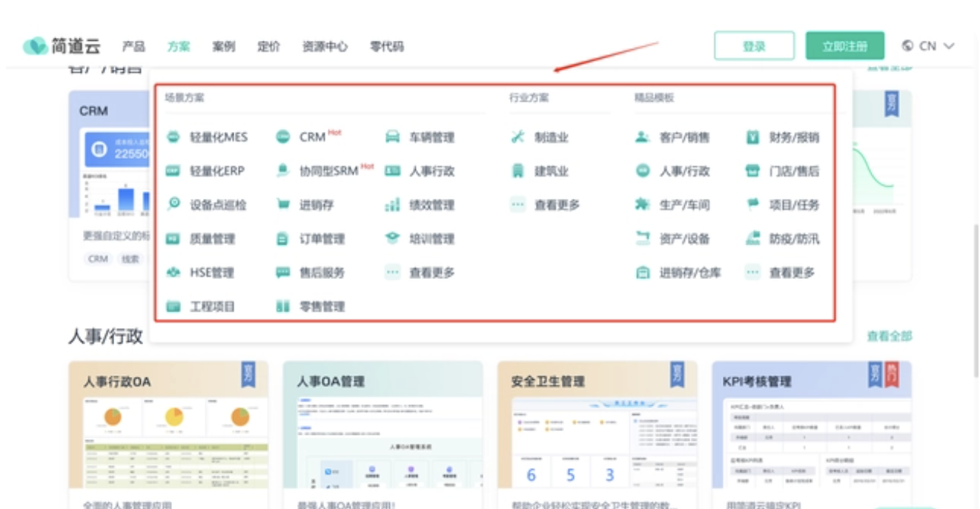Viewport: 980px width, 509px height.
Task: Click the 简道云 logo icon
Action: 34,46
